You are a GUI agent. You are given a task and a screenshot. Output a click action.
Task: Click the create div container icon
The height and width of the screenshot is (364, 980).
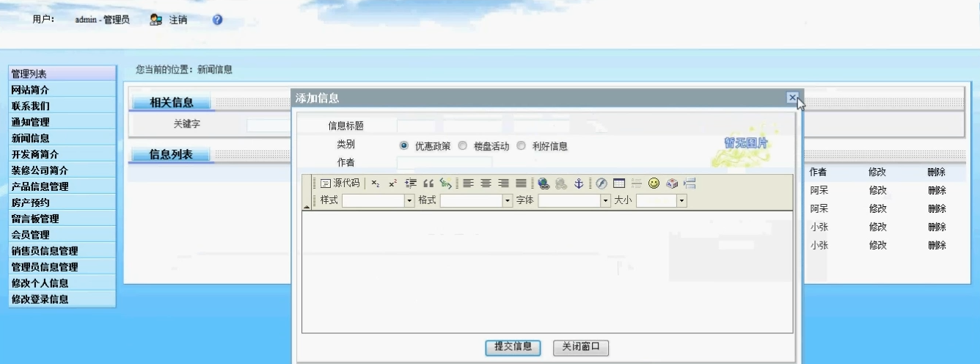click(x=445, y=183)
